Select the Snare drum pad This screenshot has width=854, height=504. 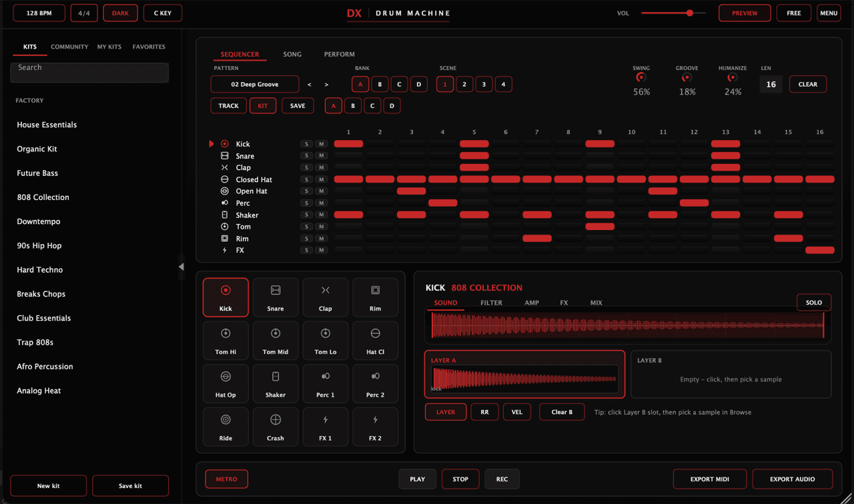[x=276, y=297]
